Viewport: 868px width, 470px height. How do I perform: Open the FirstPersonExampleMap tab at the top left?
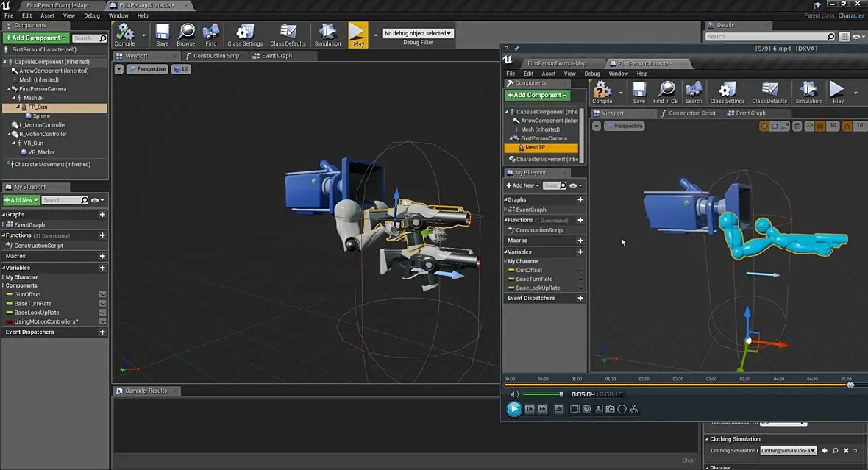(57, 5)
